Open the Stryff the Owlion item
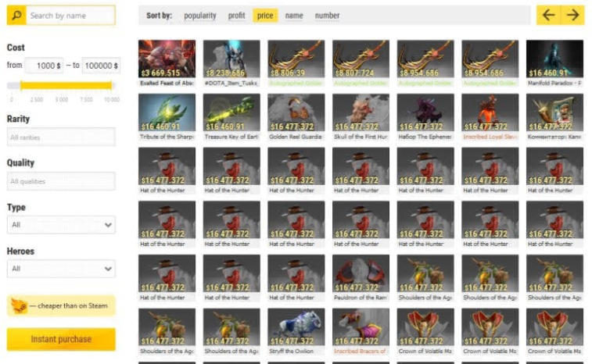 (296, 331)
